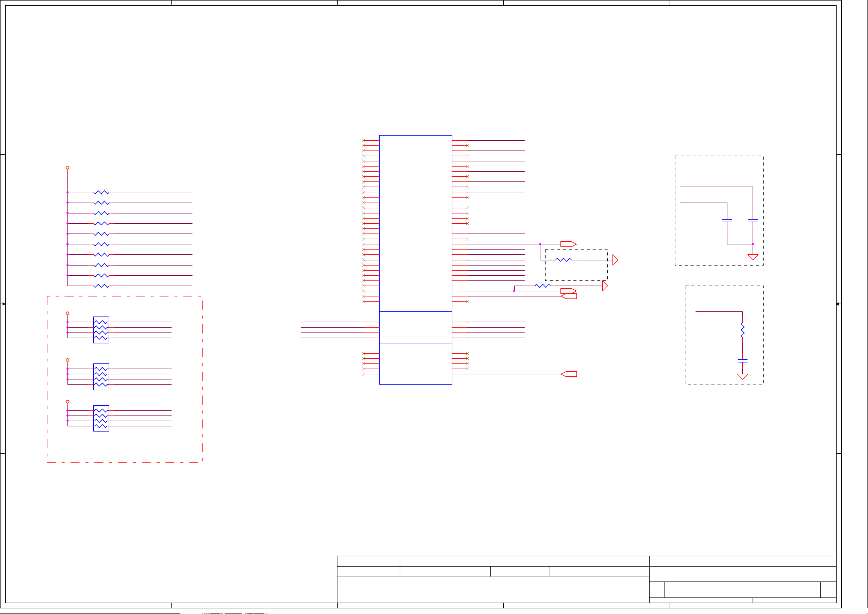Select the topmost resistor network pack
This screenshot has height=614, width=868.
click(x=101, y=330)
